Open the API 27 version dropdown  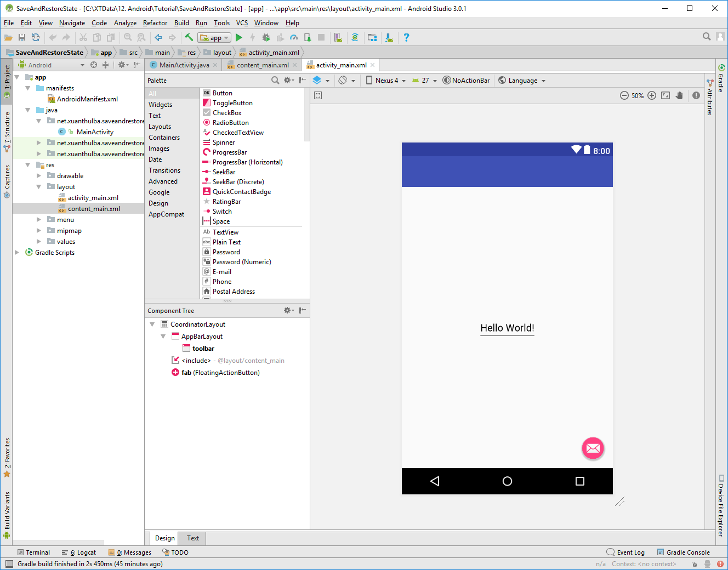click(x=425, y=80)
